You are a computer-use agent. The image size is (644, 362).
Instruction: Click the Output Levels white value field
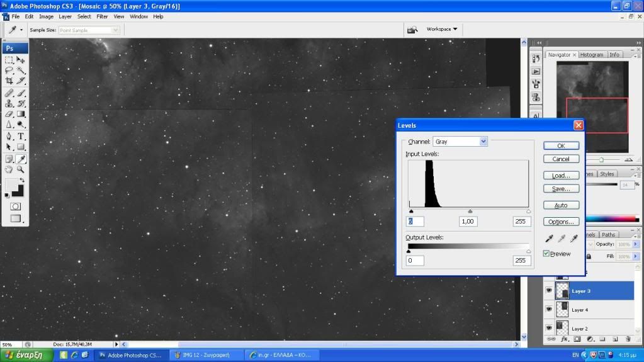click(x=521, y=261)
